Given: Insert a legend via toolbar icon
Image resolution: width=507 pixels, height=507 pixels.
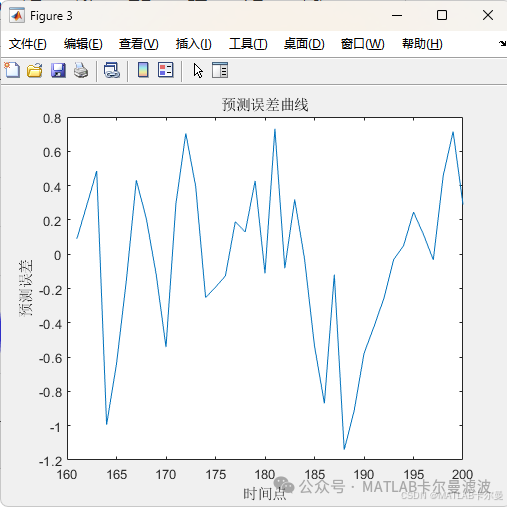Looking at the screenshot, I should (166, 70).
